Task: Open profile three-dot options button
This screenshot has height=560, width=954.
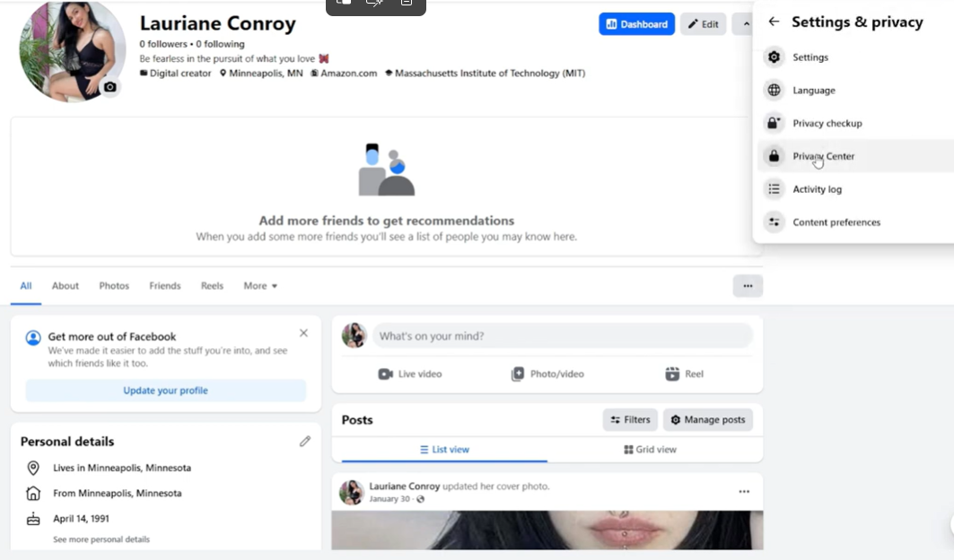Action: 748,285
